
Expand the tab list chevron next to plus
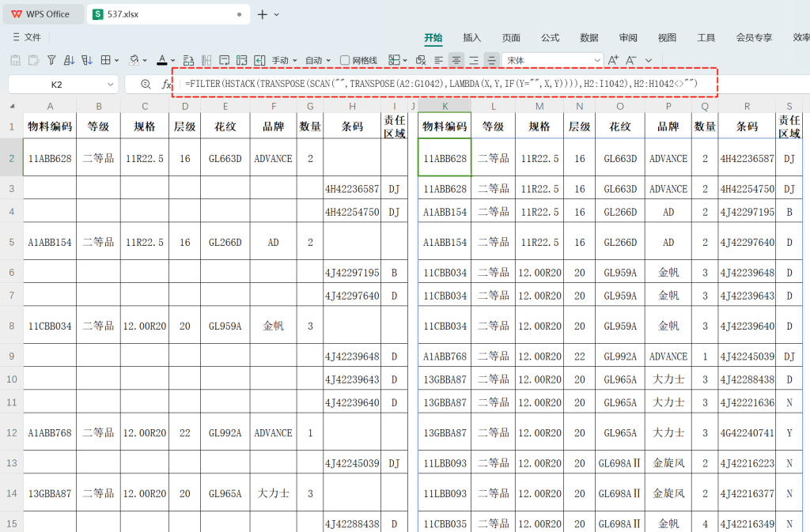[x=276, y=14]
